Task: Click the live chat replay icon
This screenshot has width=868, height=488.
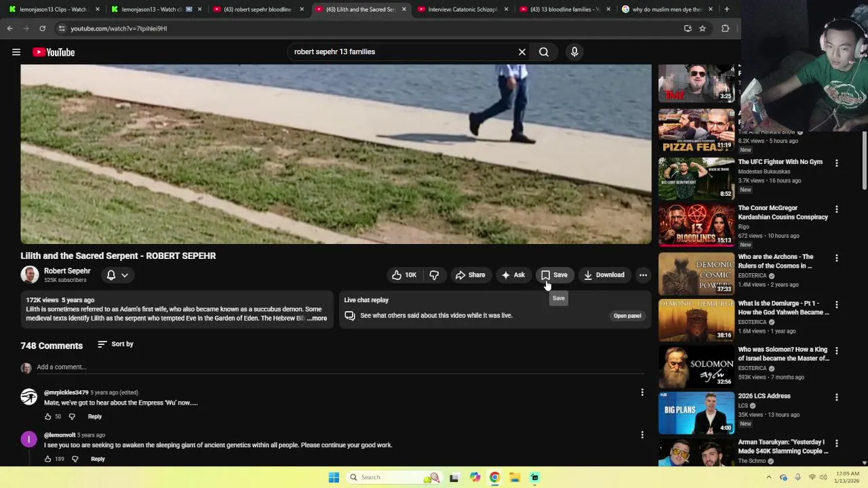Action: [350, 316]
